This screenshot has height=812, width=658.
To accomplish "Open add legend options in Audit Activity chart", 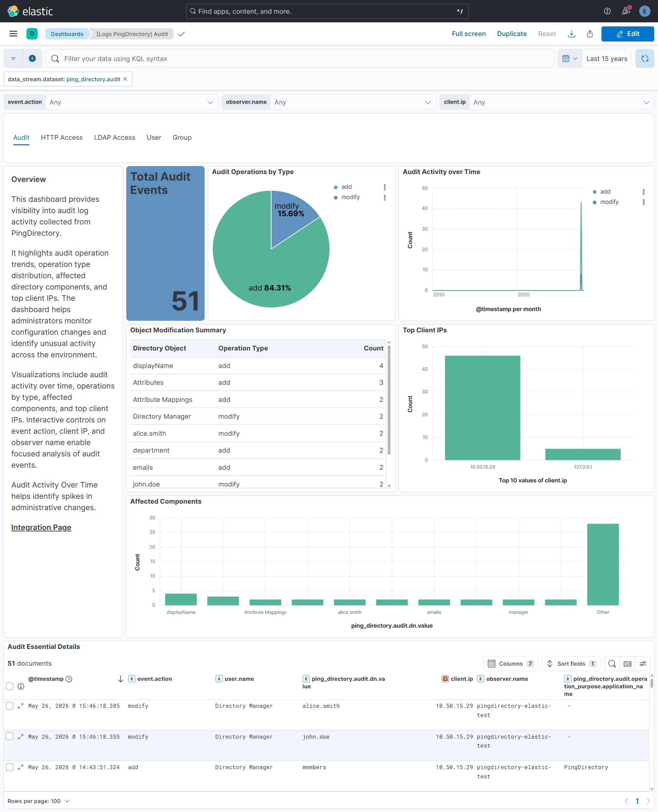I will pos(644,192).
